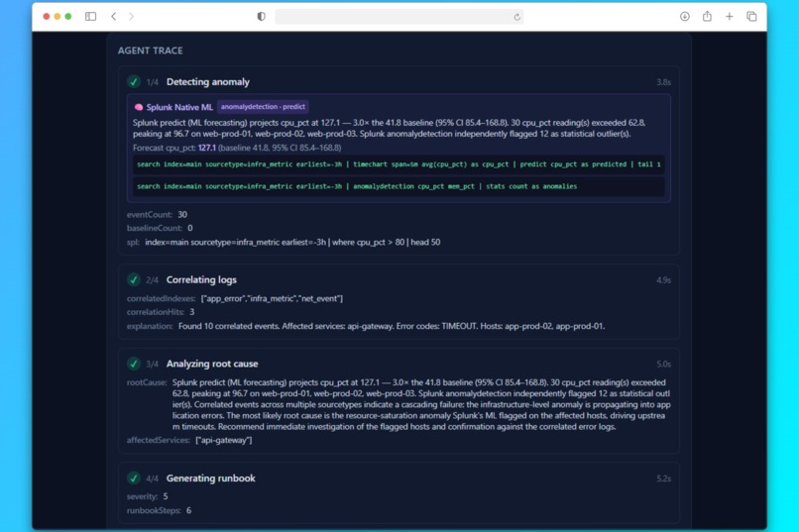
Task: Click the correlatedIndexes array value
Action: pos(272,298)
